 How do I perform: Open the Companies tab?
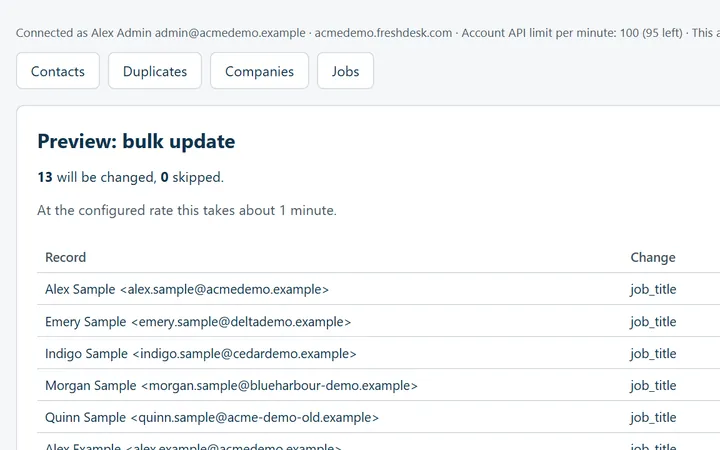[259, 71]
